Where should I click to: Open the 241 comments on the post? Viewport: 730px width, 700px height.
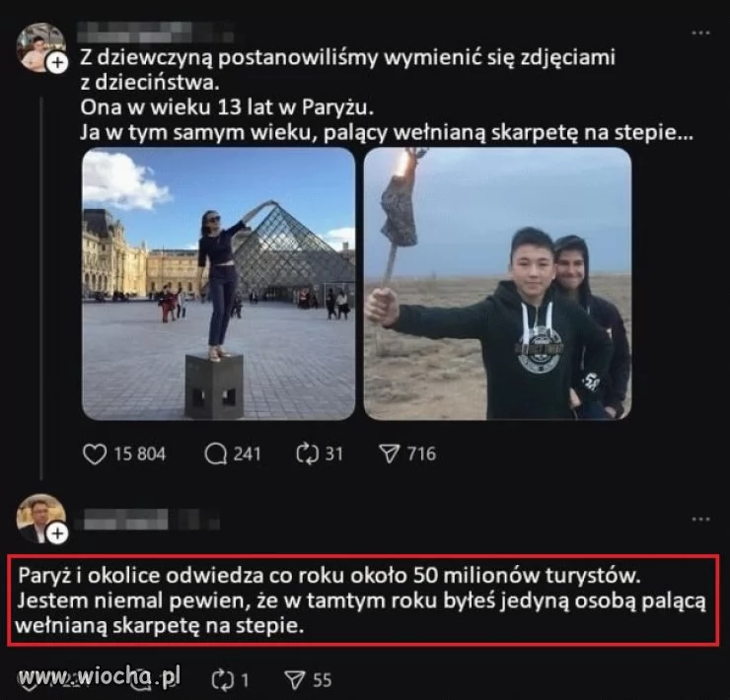216,454
